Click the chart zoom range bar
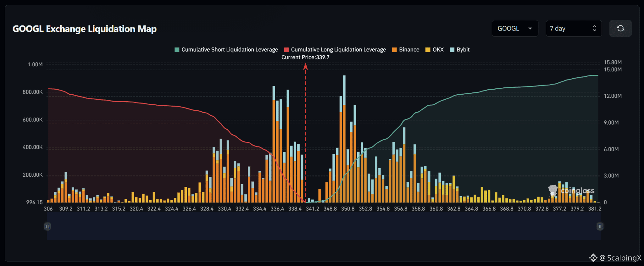Screen dimensions: 644x266 click(x=324, y=226)
